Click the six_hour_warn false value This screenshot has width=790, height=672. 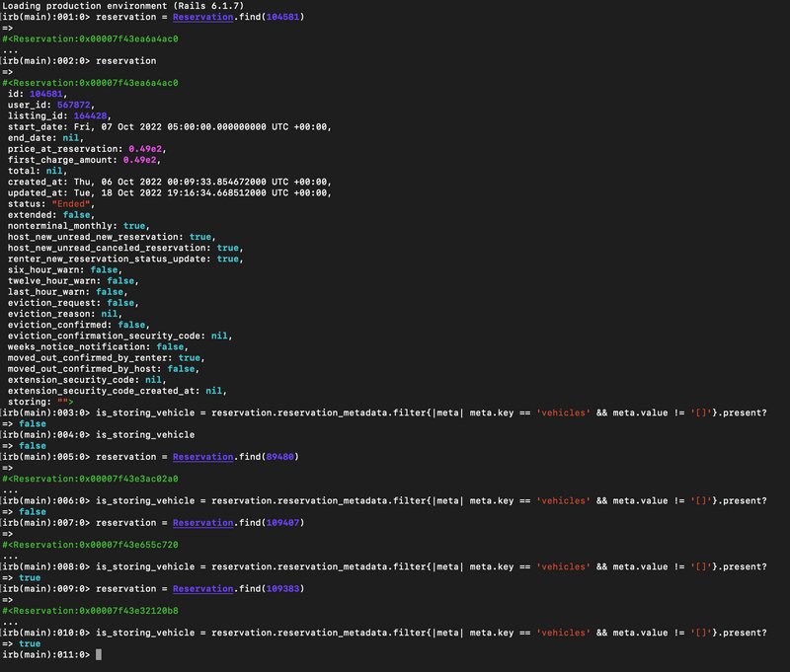tap(105, 269)
